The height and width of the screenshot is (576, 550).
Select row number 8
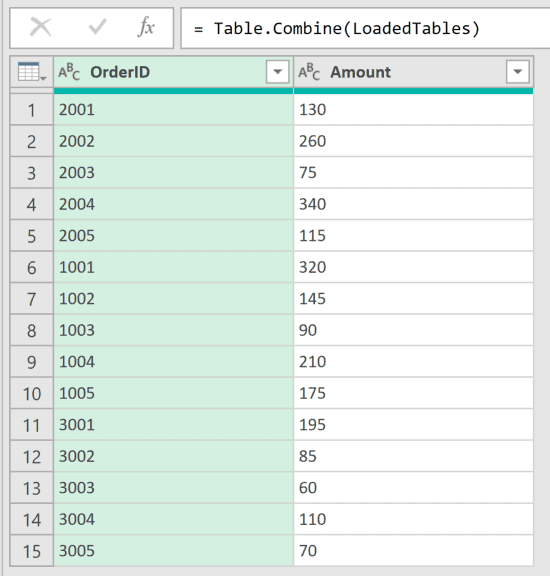coord(32,331)
